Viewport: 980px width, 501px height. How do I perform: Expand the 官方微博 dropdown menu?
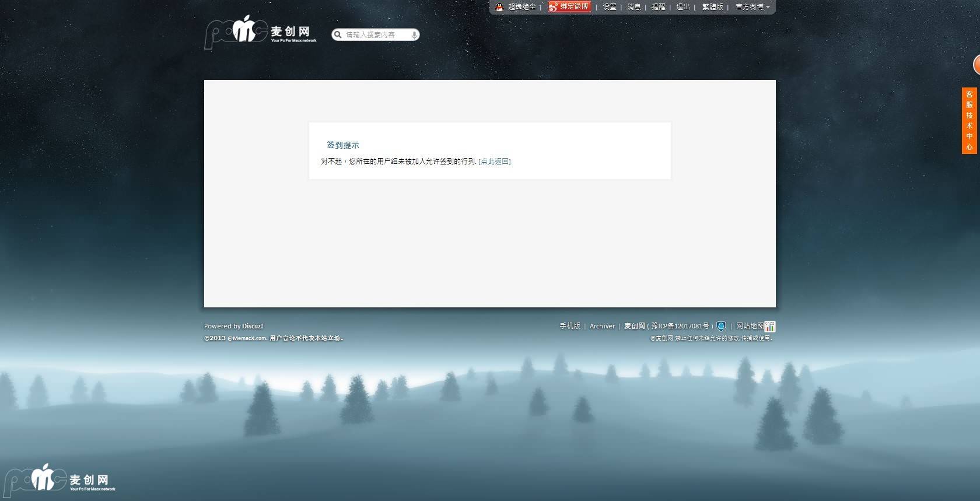pos(752,7)
